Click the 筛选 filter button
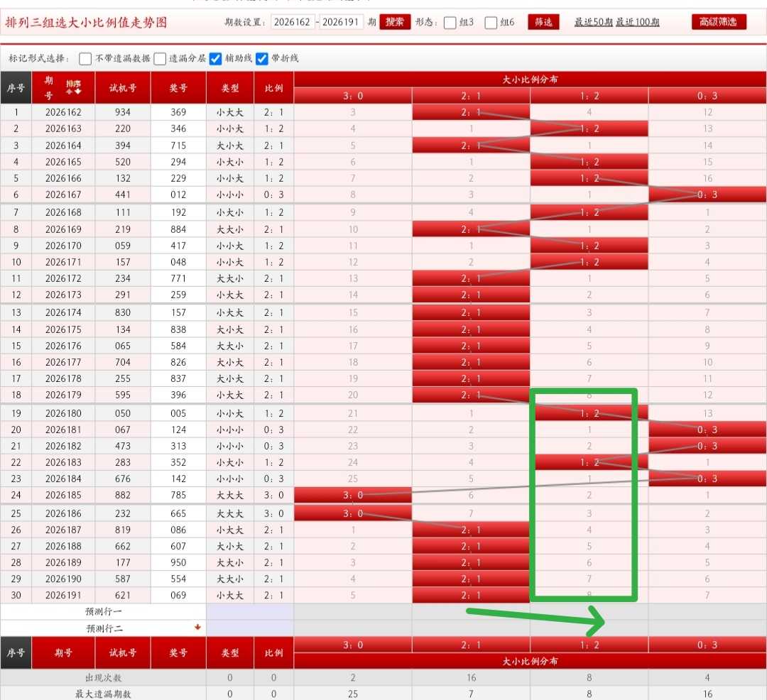The height and width of the screenshot is (700, 767). (x=543, y=22)
